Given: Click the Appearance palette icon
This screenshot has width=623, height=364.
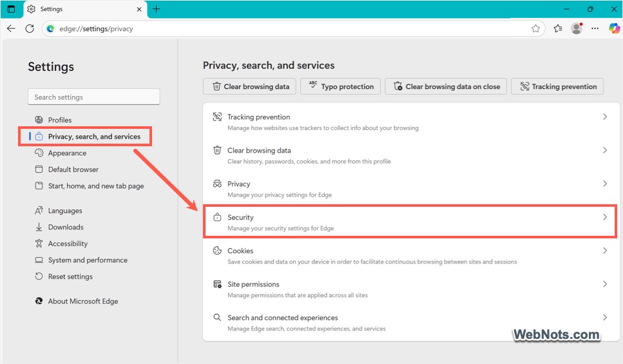Looking at the screenshot, I should [39, 153].
